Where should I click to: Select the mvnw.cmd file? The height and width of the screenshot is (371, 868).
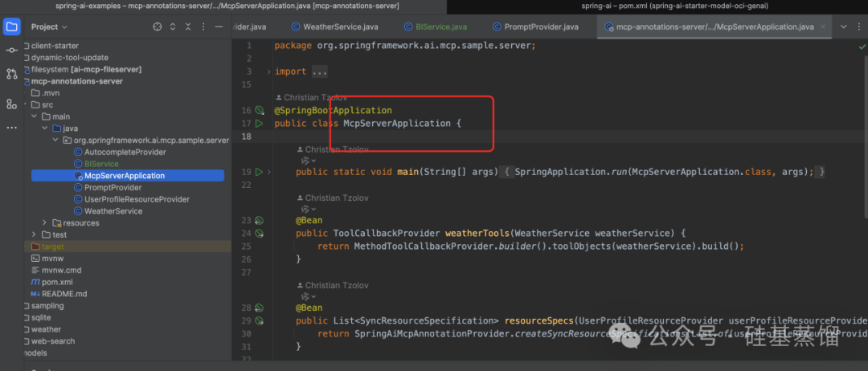(61, 271)
